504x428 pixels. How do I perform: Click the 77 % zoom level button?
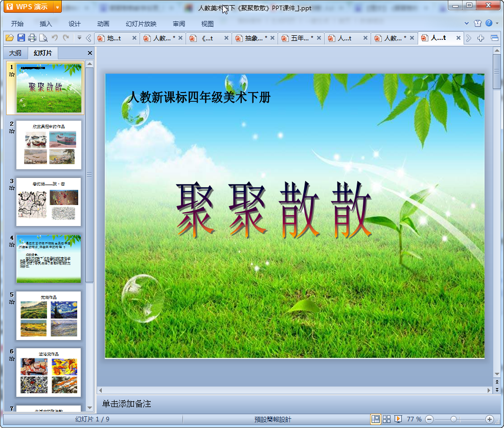[414, 419]
